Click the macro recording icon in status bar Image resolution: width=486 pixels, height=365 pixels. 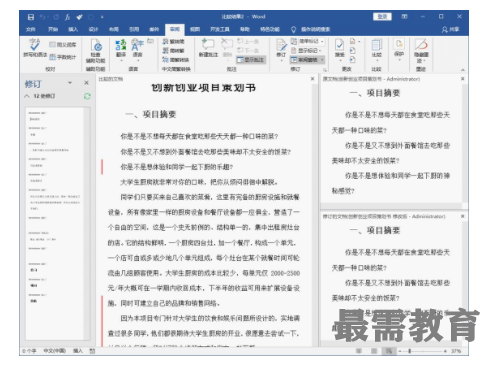coord(92,351)
